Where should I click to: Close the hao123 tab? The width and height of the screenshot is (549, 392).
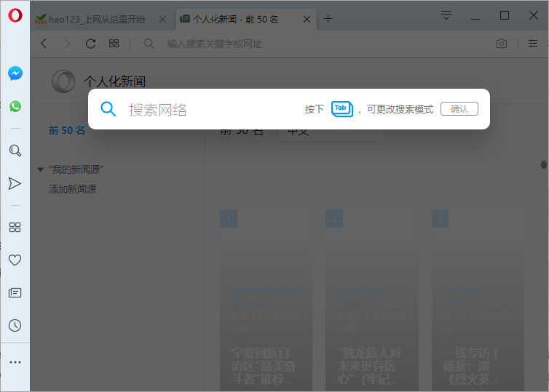click(163, 20)
